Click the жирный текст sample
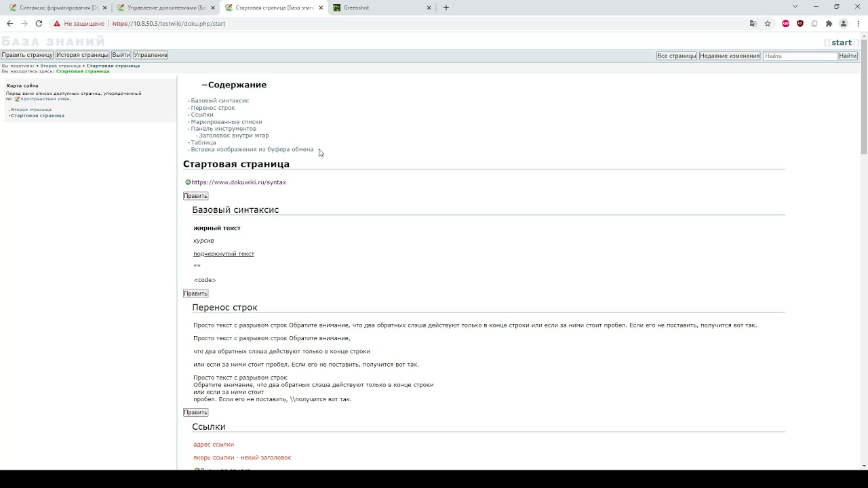Image resolution: width=868 pixels, height=488 pixels. tap(217, 228)
